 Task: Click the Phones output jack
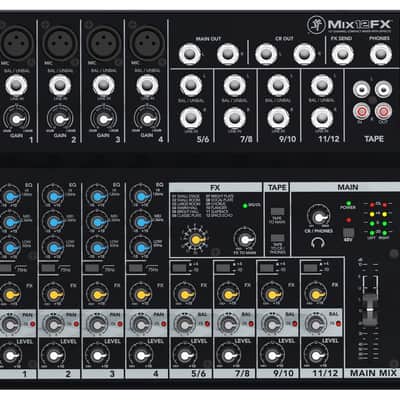[x=381, y=54]
